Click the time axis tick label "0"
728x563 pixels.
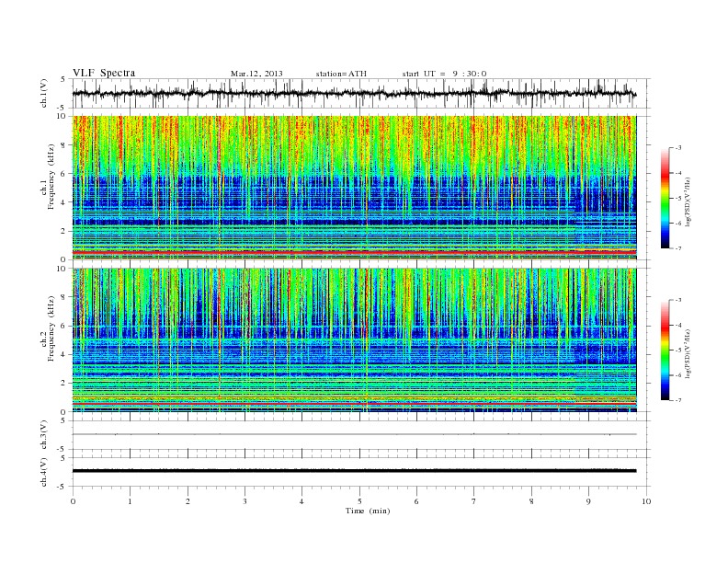(x=73, y=501)
